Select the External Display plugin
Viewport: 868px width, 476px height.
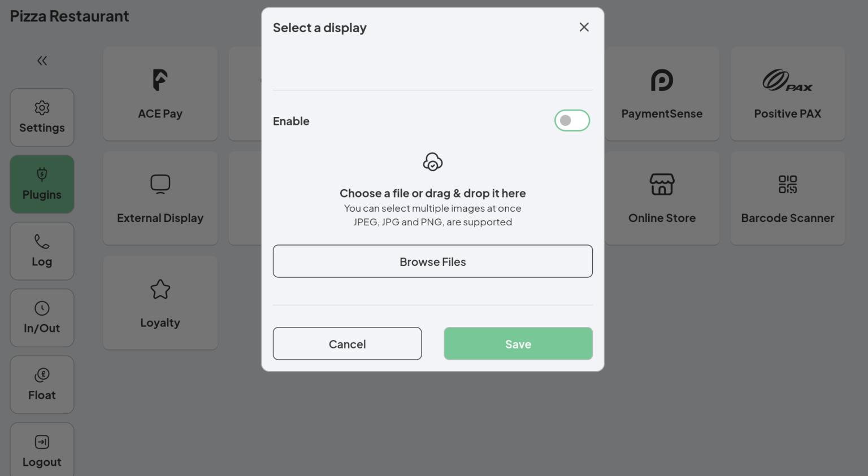pyautogui.click(x=160, y=198)
